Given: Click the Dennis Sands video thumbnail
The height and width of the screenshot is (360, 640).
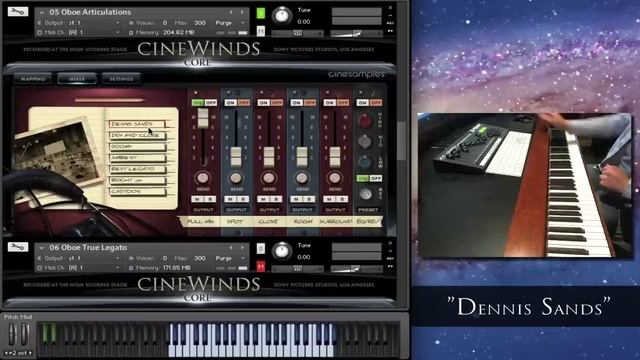Looking at the screenshot, I should pyautogui.click(x=525, y=185).
